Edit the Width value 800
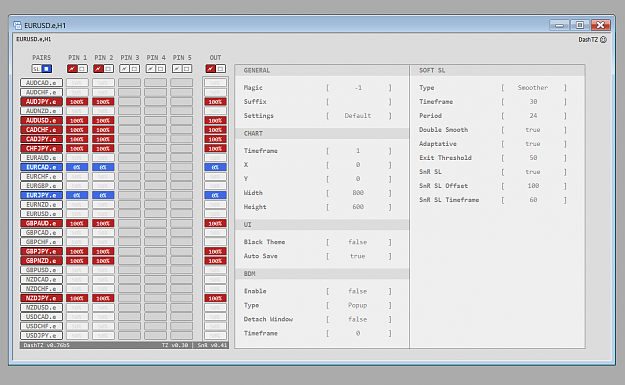Screen dimensions: 625x385 tap(358, 193)
